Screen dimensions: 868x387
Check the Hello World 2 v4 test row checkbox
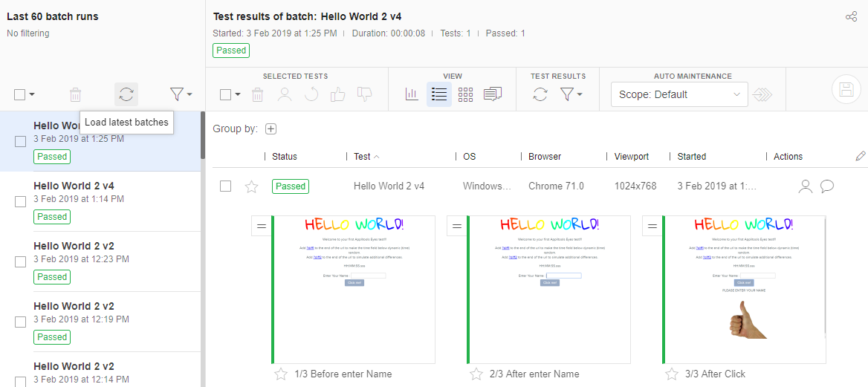[225, 186]
